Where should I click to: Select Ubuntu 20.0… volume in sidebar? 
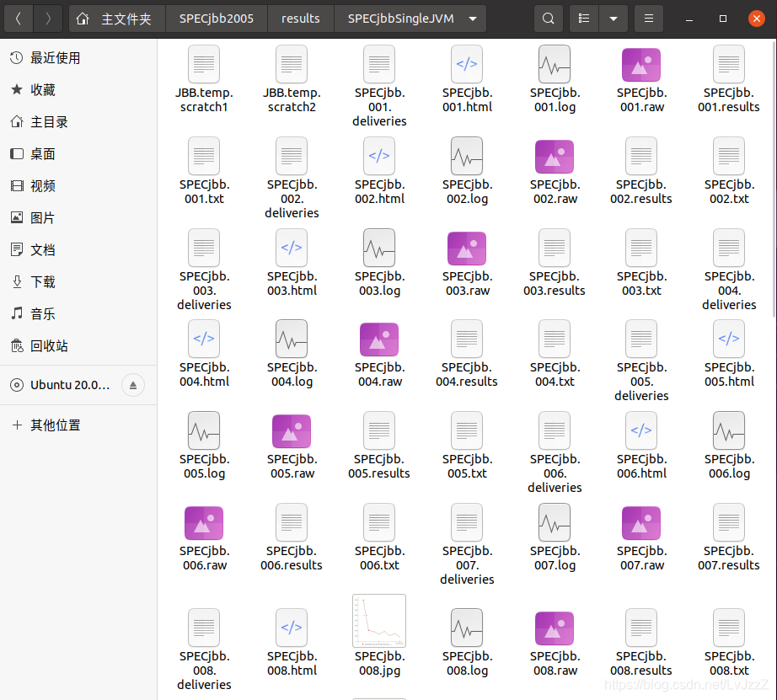[69, 385]
